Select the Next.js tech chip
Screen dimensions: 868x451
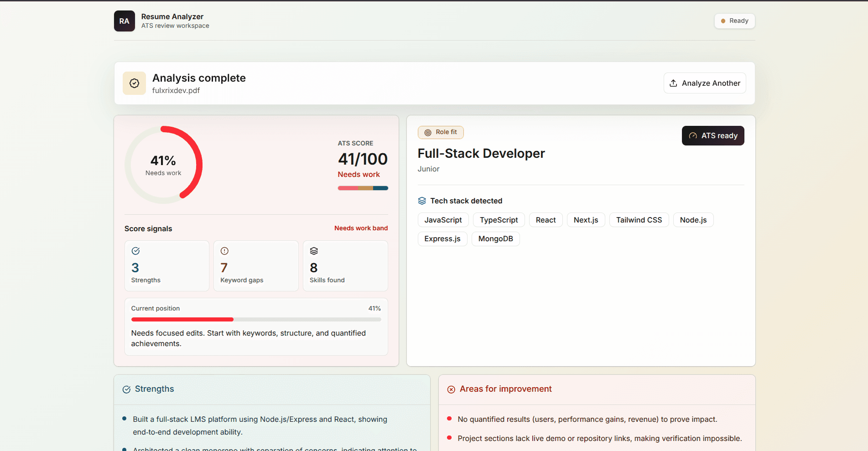click(586, 220)
